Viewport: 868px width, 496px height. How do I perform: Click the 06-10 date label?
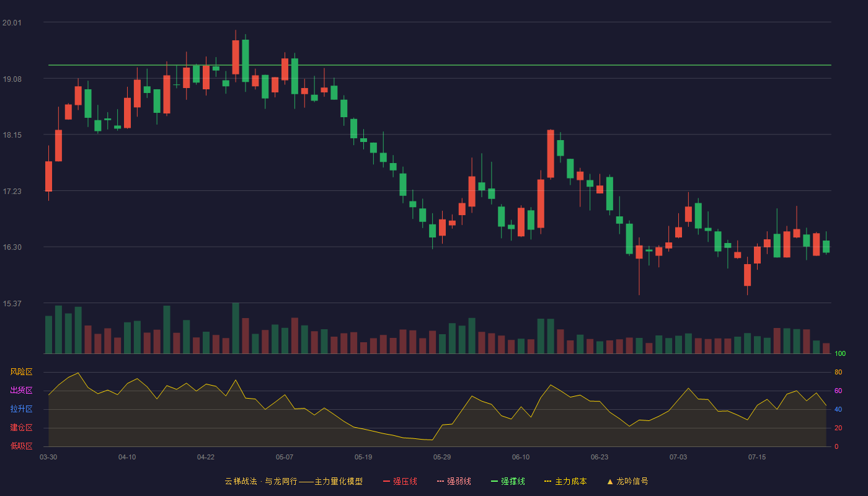(x=521, y=457)
